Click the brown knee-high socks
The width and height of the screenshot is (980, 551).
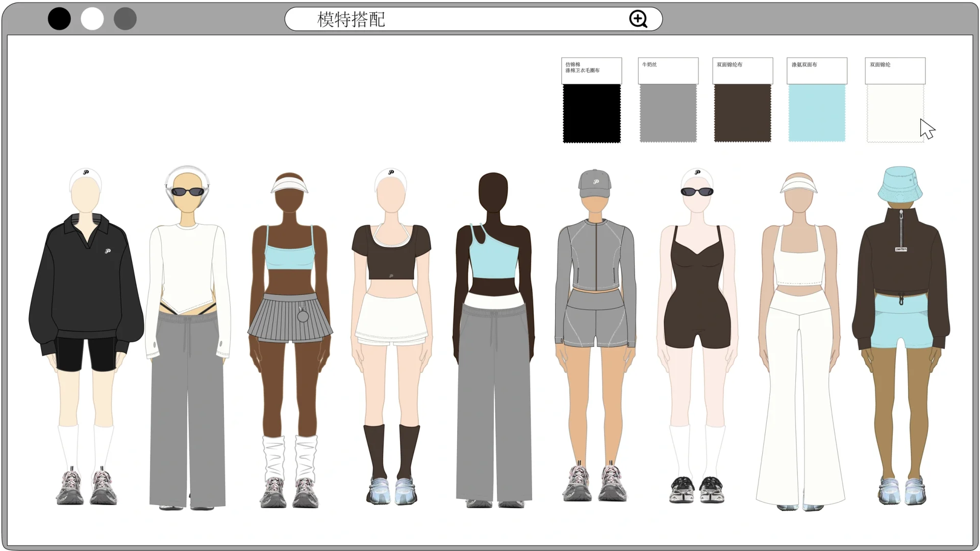pos(391,451)
